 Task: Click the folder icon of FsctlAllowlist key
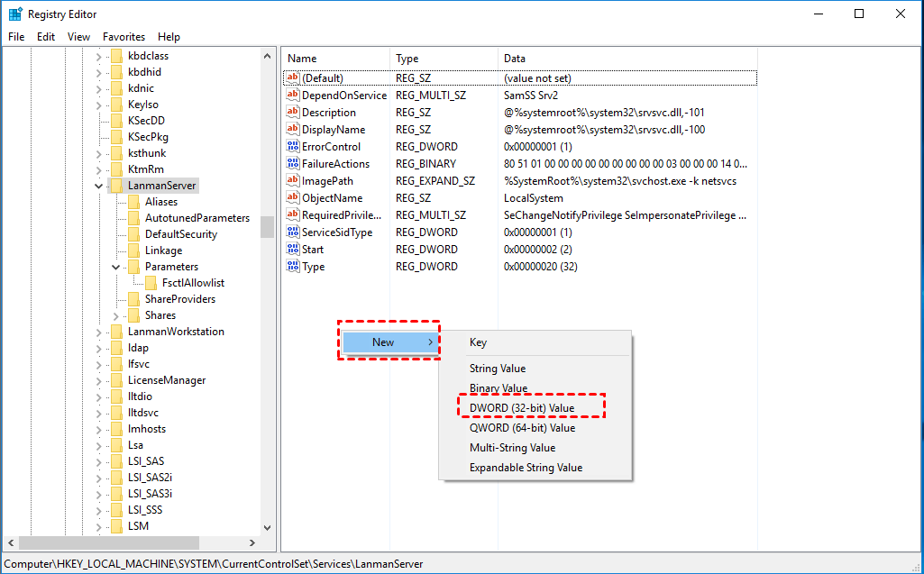[151, 283]
